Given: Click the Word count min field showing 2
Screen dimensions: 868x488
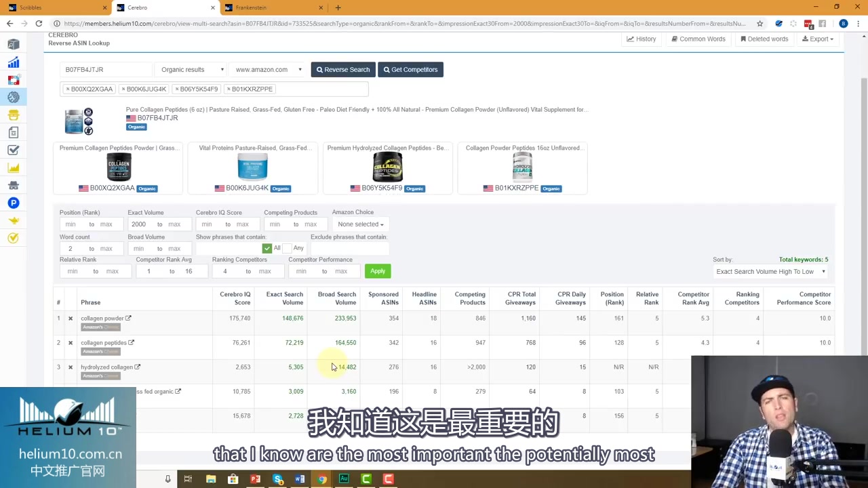Looking at the screenshot, I should pos(72,249).
